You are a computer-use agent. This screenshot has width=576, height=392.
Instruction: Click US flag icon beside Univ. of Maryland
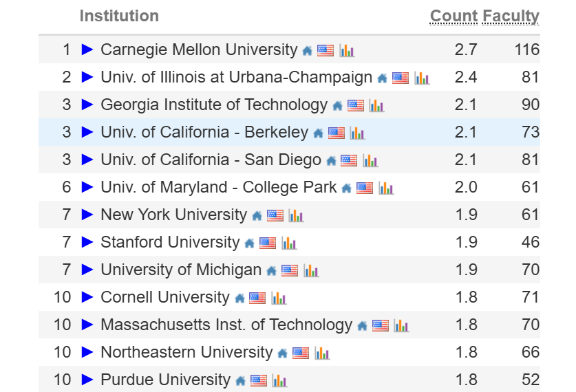(365, 188)
